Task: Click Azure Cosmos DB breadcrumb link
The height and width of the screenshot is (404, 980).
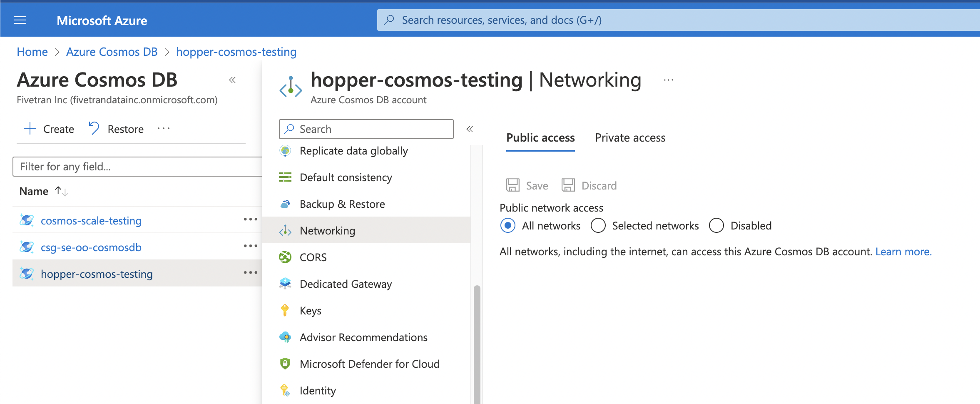Action: point(112,52)
